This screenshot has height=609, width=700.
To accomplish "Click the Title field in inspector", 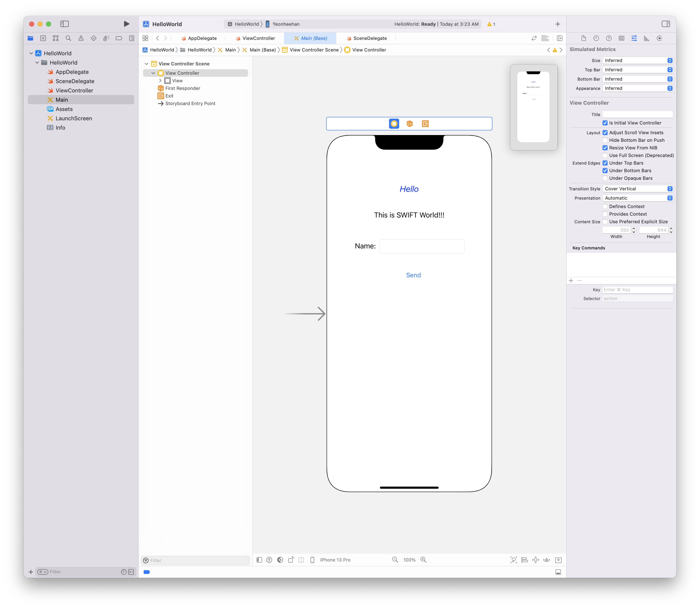I will click(x=638, y=115).
